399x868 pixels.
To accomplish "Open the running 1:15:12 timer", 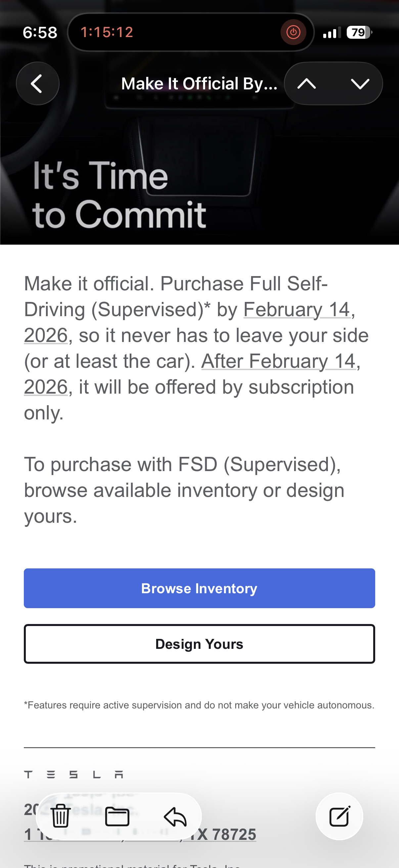I will (107, 32).
